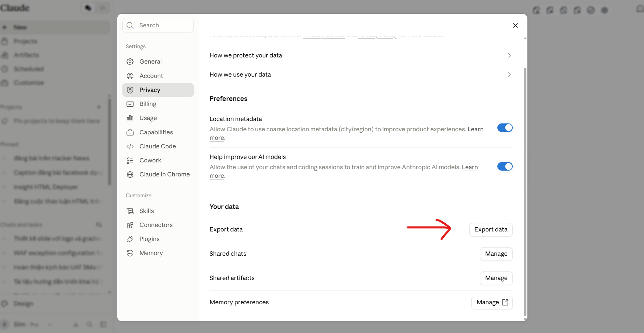Viewport: 644px width, 333px height.
Task: Toggle Location metadata switch off
Action: click(505, 128)
